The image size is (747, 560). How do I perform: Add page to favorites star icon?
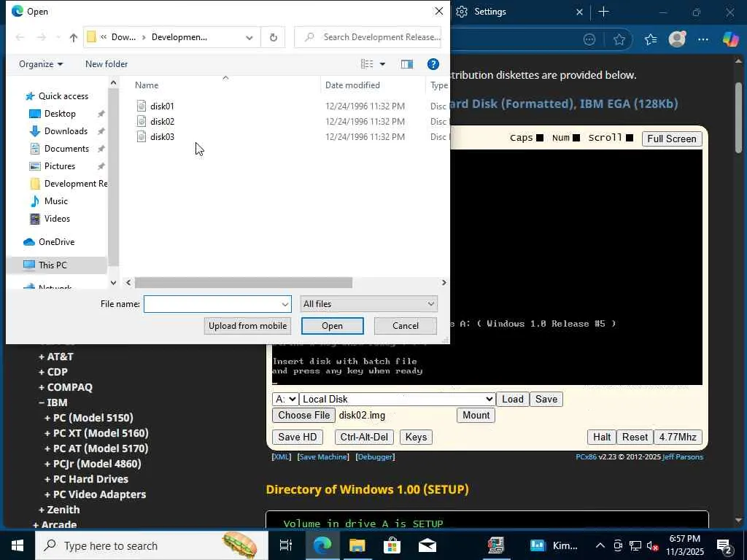619,39
